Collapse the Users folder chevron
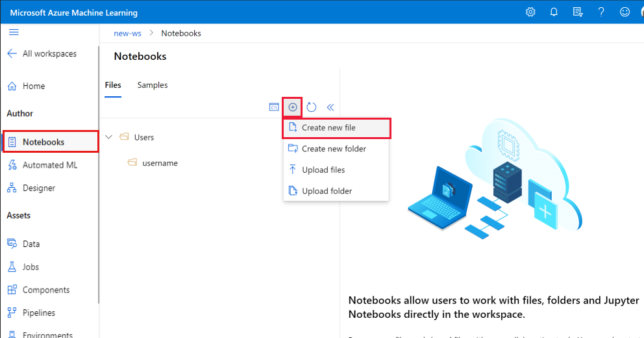The height and width of the screenshot is (338, 644). [109, 137]
